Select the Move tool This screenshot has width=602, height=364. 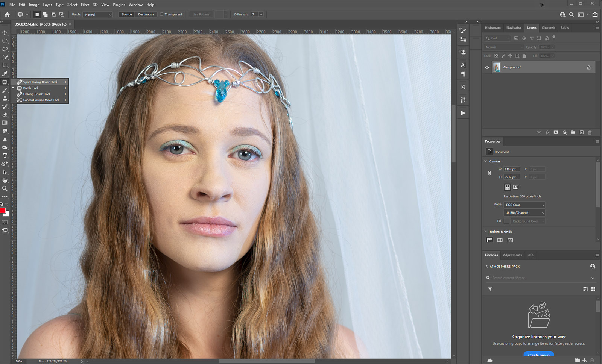5,33
